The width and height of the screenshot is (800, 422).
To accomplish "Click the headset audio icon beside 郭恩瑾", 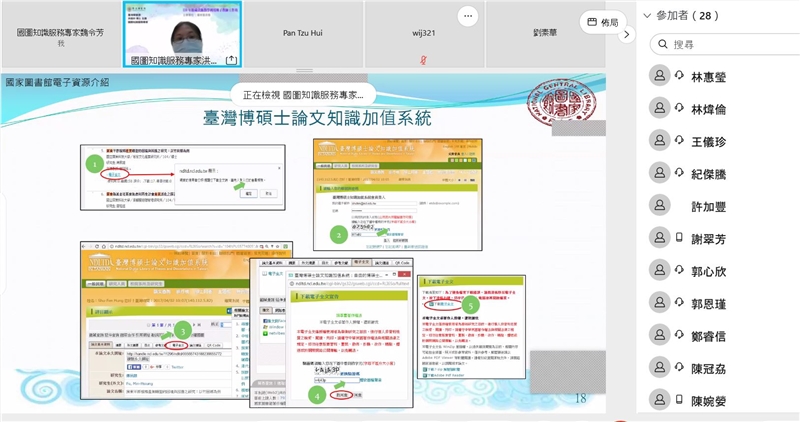I will pos(679,302).
